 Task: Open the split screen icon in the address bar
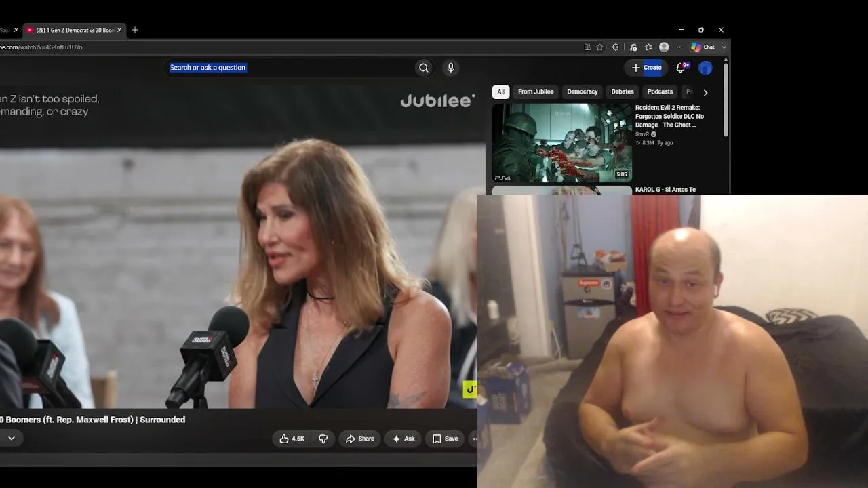click(587, 47)
